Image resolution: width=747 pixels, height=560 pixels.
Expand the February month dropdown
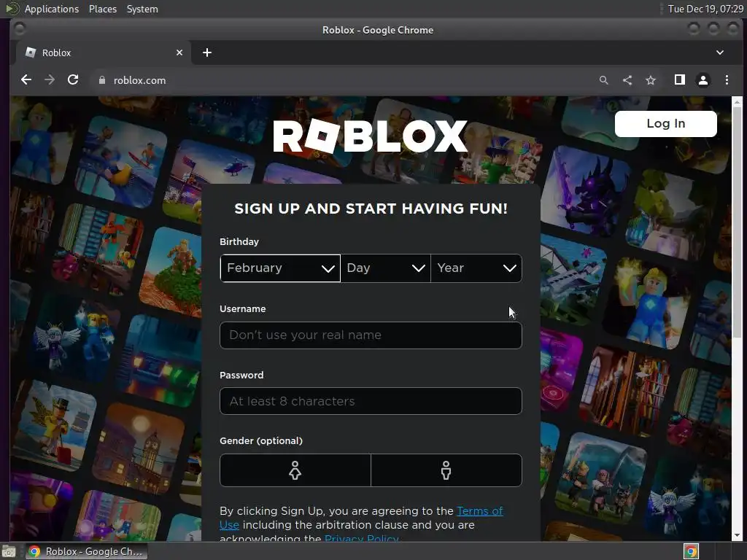(x=280, y=268)
